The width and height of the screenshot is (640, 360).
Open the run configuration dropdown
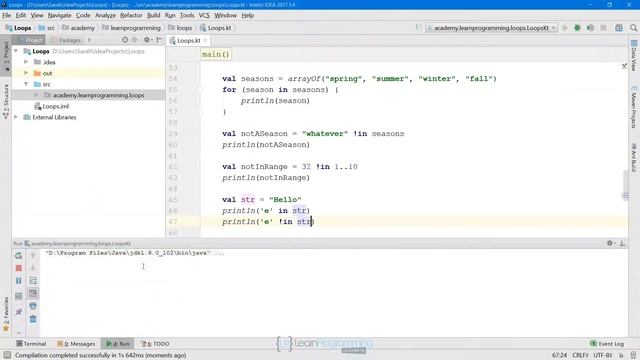pos(491,28)
